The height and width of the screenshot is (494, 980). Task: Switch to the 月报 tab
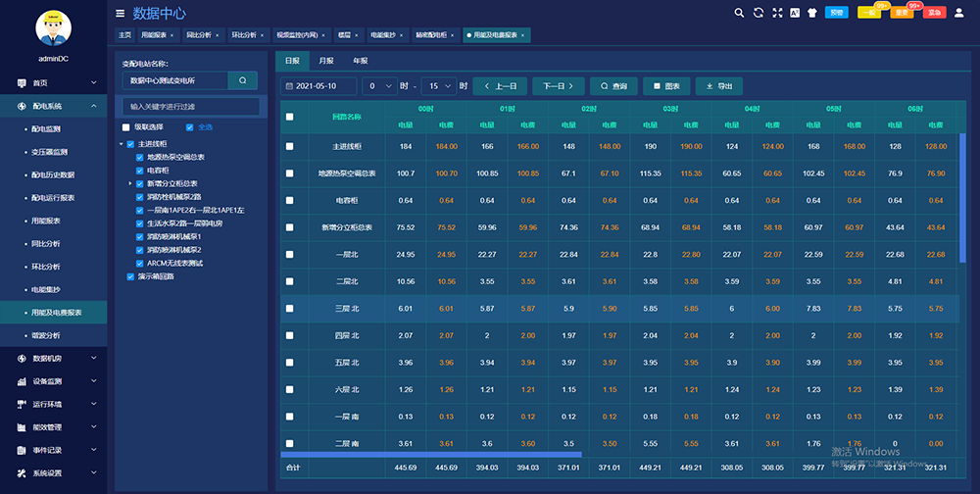tap(326, 61)
